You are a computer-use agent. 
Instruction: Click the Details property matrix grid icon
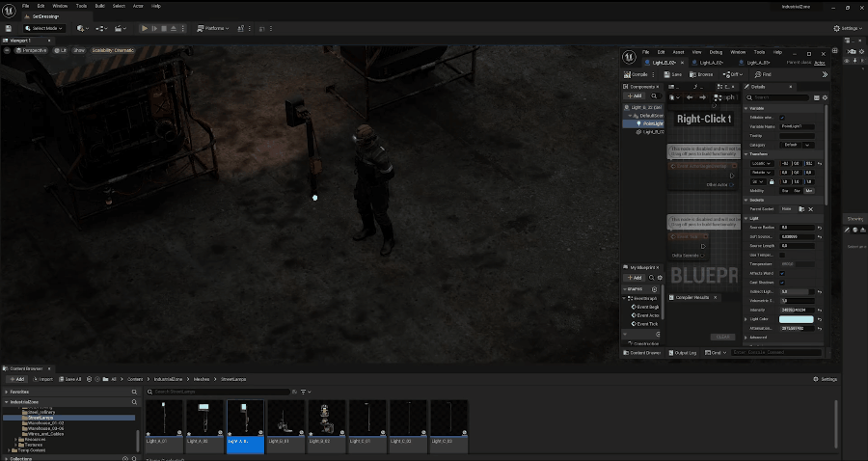click(817, 98)
